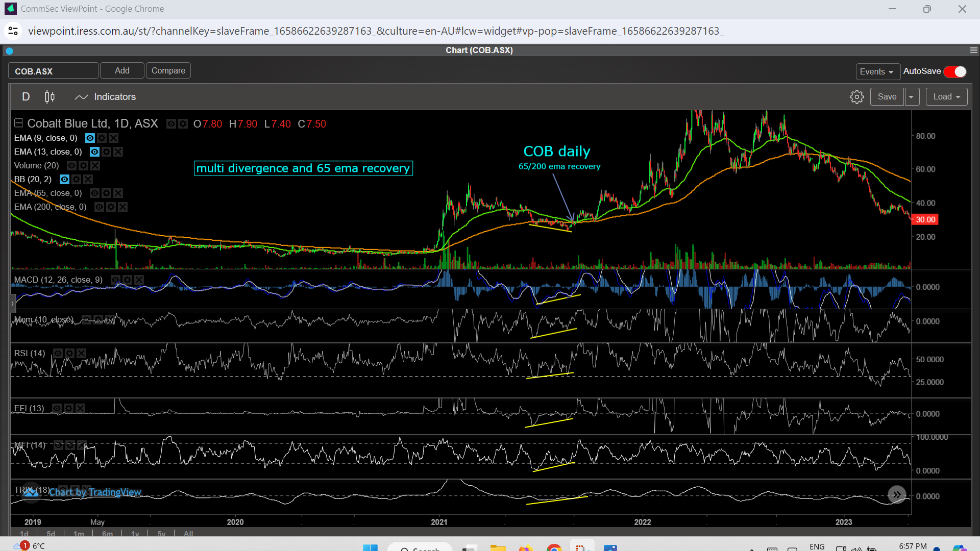
Task: Toggle visibility of EMA 13 indicator
Action: click(x=94, y=152)
